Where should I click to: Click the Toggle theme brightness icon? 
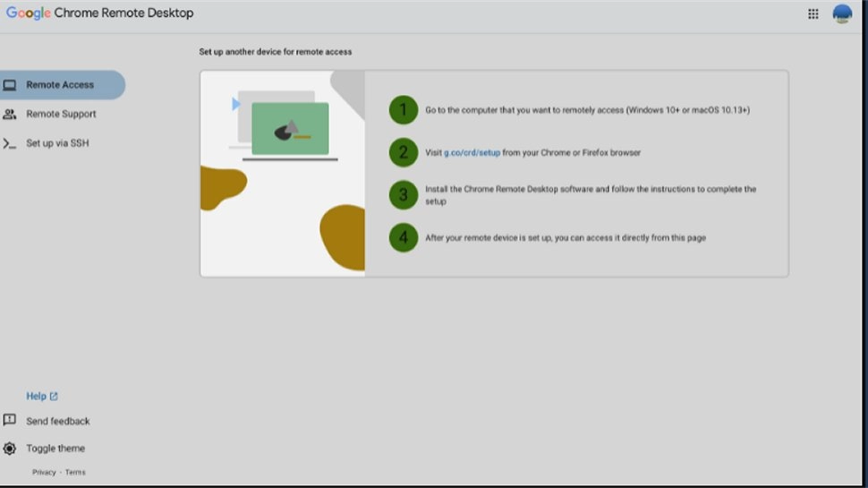pos(10,448)
